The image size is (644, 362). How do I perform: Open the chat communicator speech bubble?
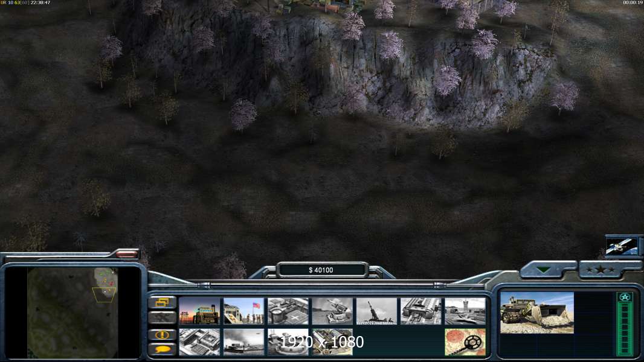click(163, 349)
